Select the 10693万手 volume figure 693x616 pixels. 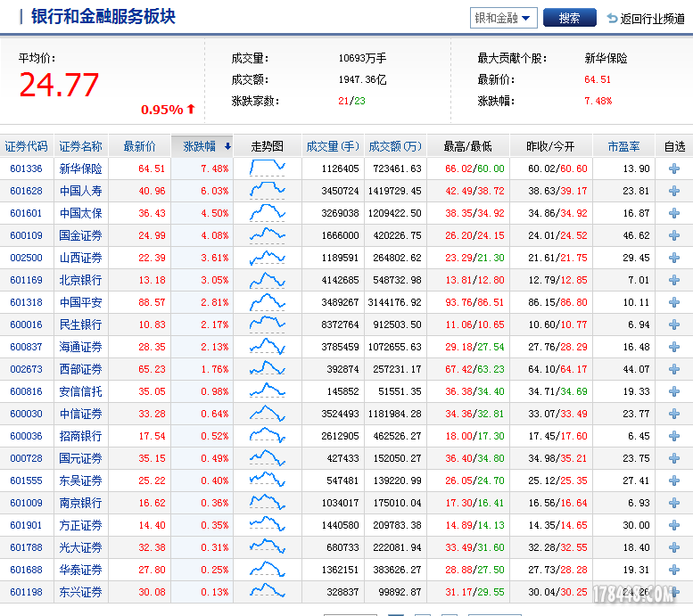point(362,58)
